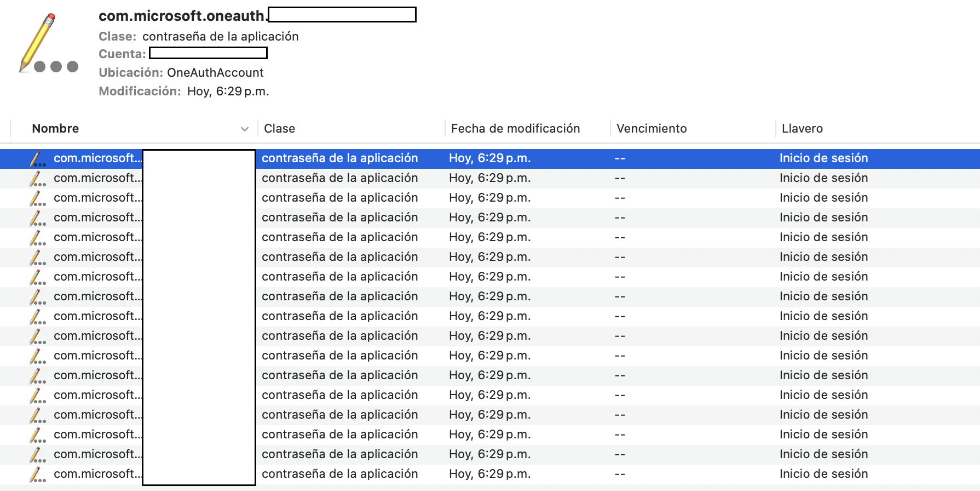980x491 pixels.
Task: Click the name cell of the highlighted row
Action: pos(97,158)
